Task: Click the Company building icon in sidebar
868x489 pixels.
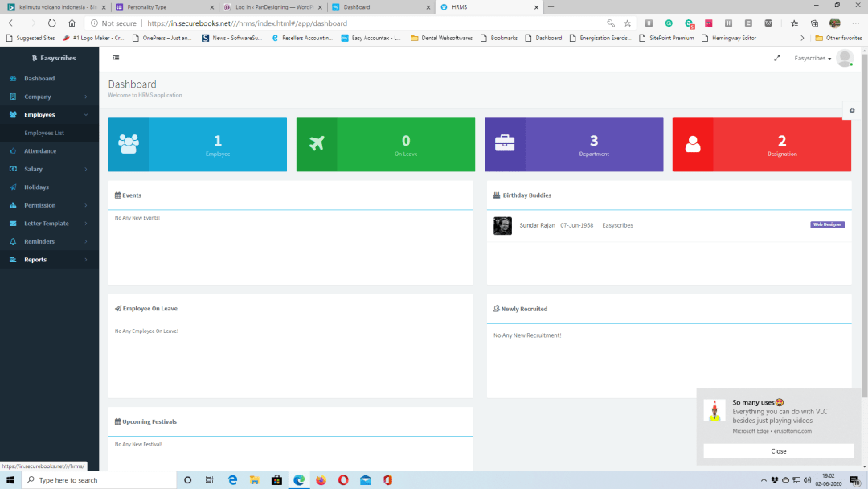Action: pyautogui.click(x=14, y=97)
